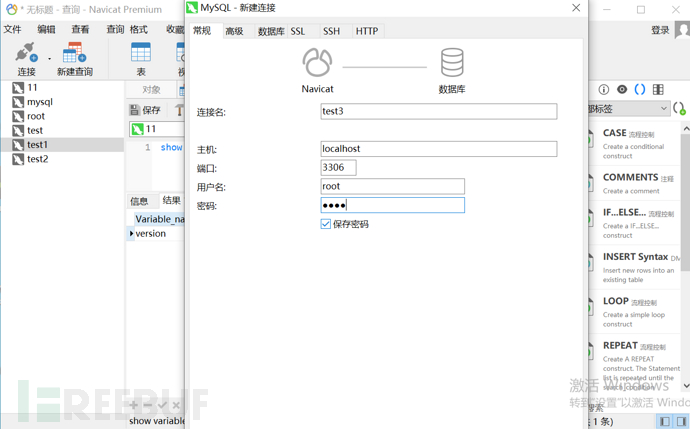
Task: Open the 标签 filter dropdown
Action: click(629, 109)
